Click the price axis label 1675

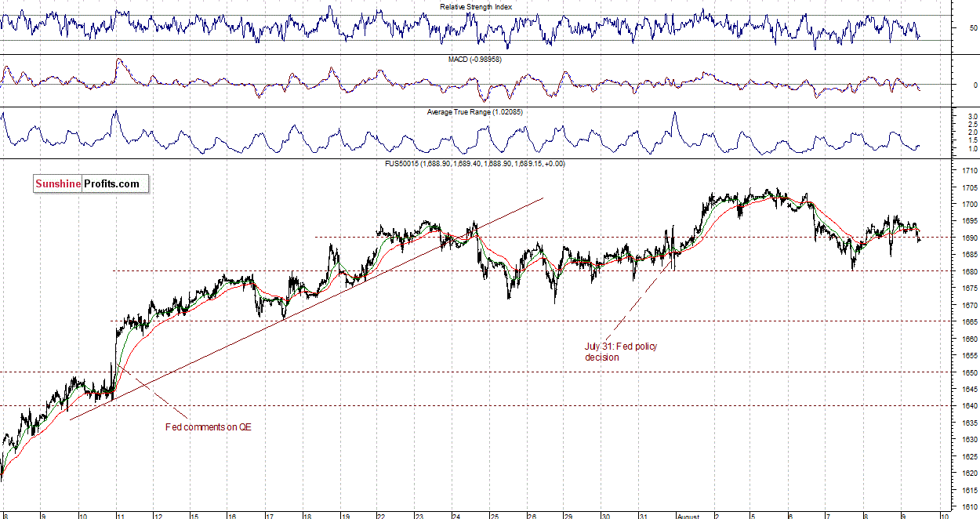click(x=970, y=289)
